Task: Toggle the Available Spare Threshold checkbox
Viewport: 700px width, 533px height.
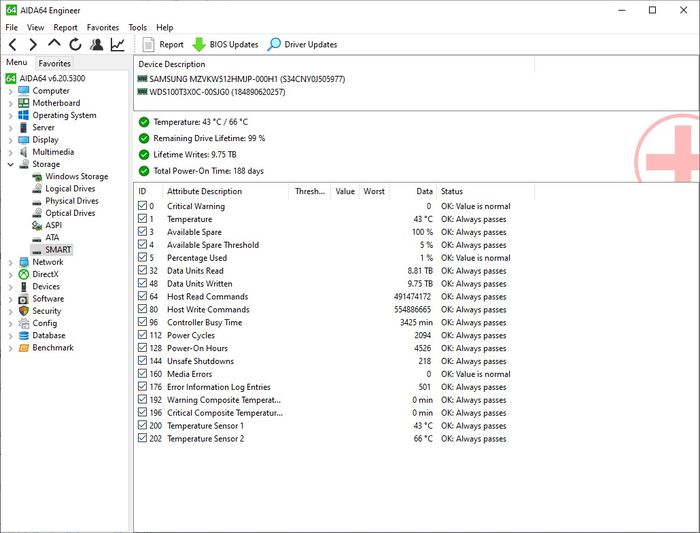Action: [x=142, y=245]
